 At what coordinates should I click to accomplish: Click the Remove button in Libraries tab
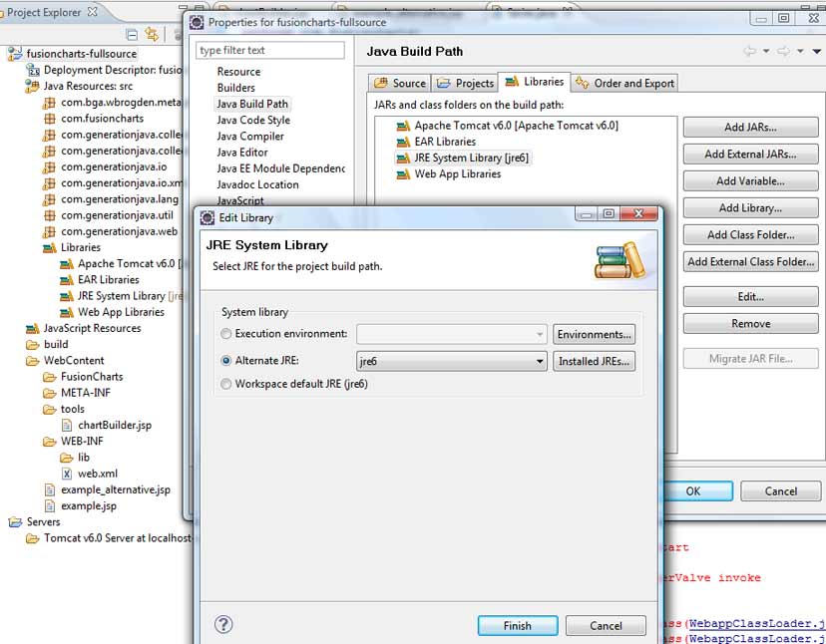point(750,324)
